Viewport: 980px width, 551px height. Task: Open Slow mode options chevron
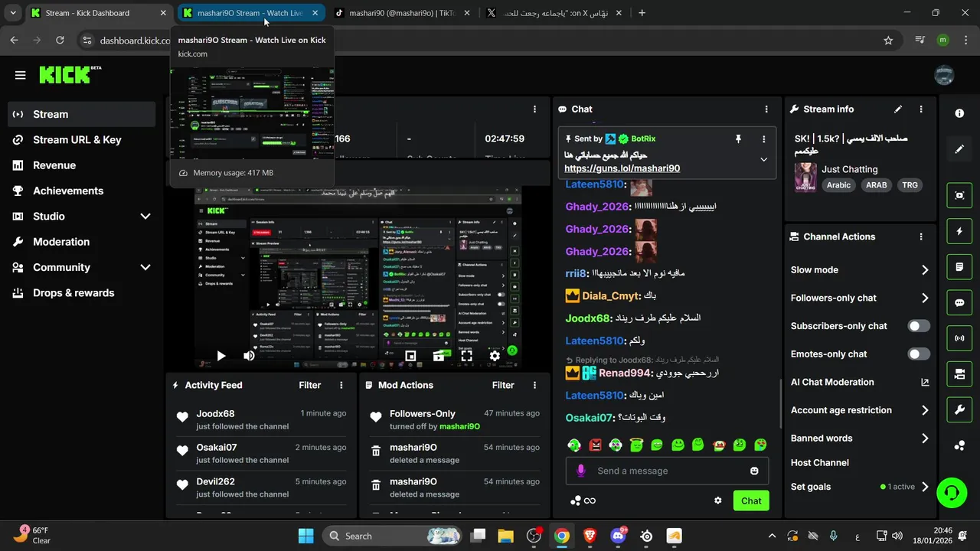click(x=925, y=270)
